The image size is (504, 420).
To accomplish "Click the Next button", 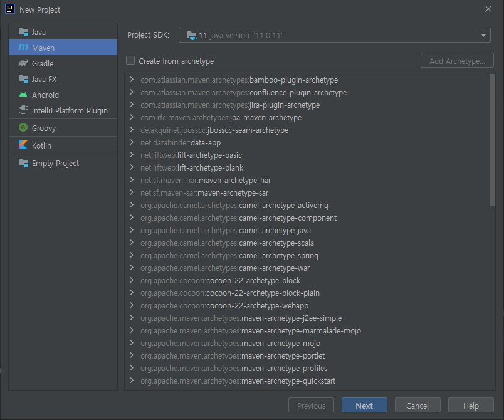I will click(x=364, y=406).
